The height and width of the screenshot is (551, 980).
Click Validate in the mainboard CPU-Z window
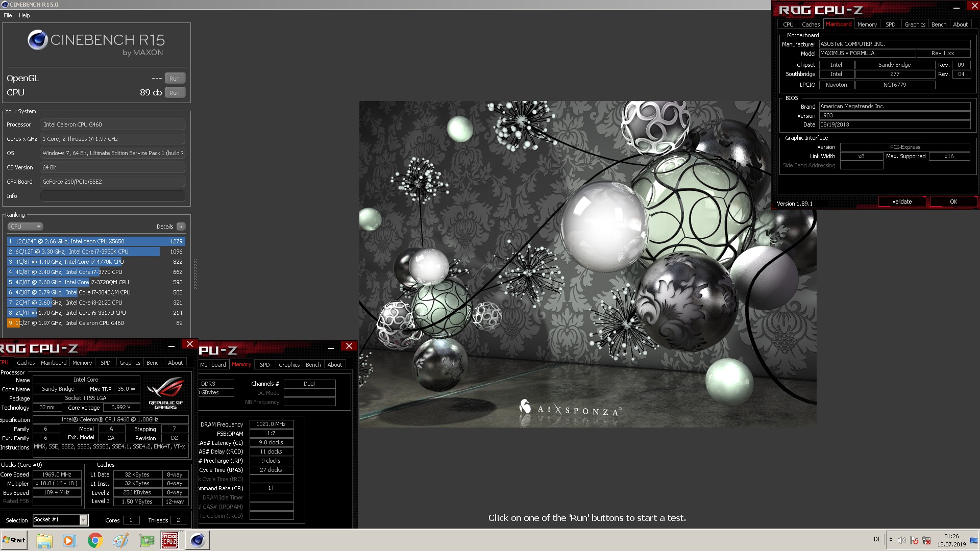[x=902, y=202]
